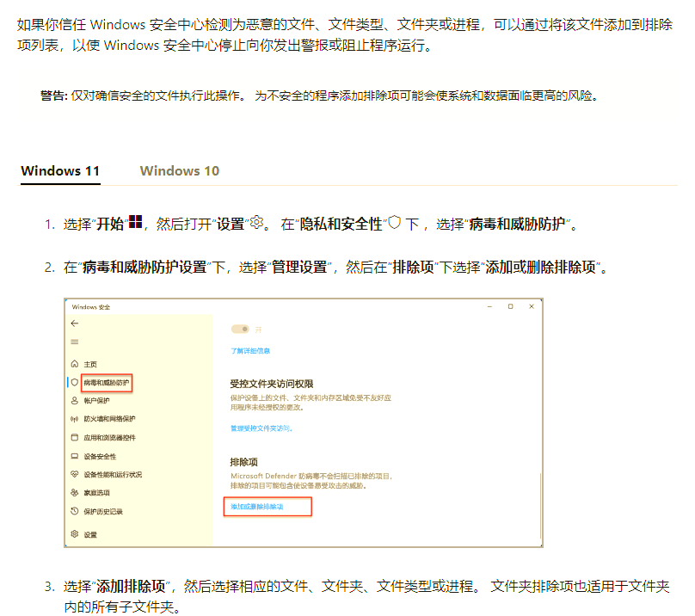Click the bold 管理设置 text in step 2
The height and width of the screenshot is (616, 695).
pyautogui.click(x=299, y=267)
